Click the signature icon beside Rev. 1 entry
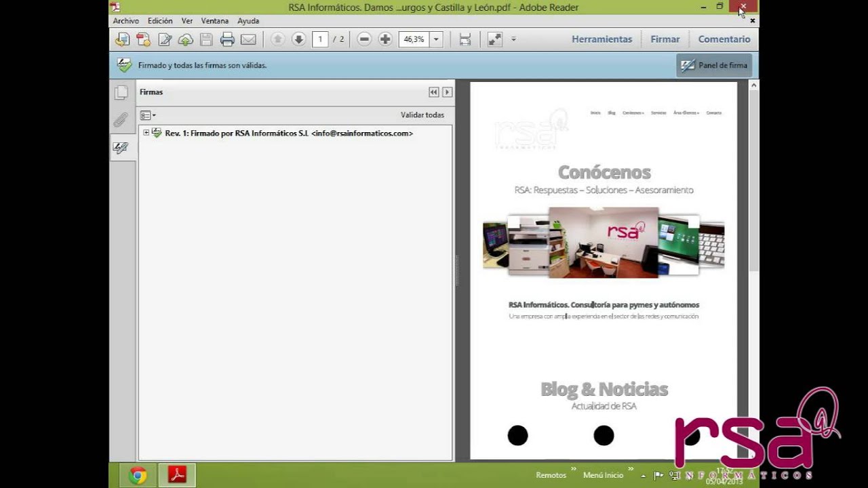 (157, 133)
